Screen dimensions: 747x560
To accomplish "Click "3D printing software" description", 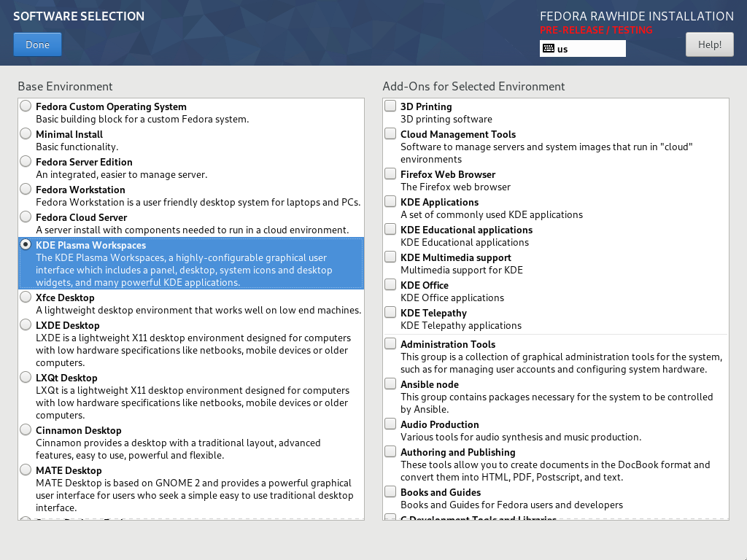I will [446, 119].
